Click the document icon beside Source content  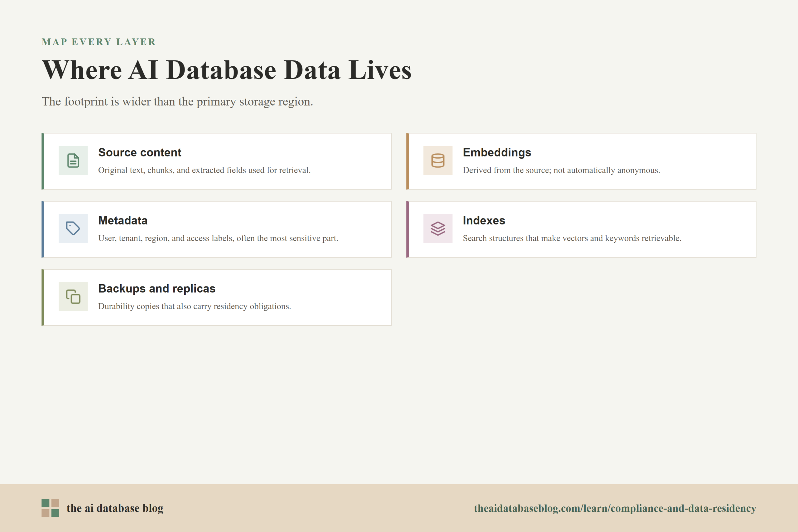tap(73, 161)
